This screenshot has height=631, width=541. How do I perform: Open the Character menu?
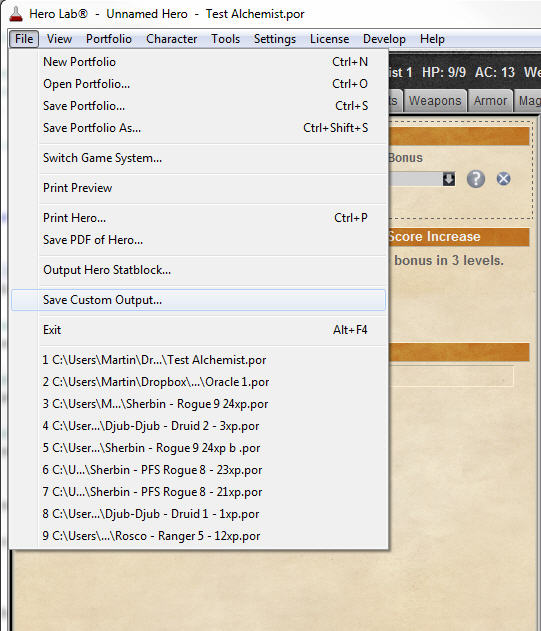(171, 39)
